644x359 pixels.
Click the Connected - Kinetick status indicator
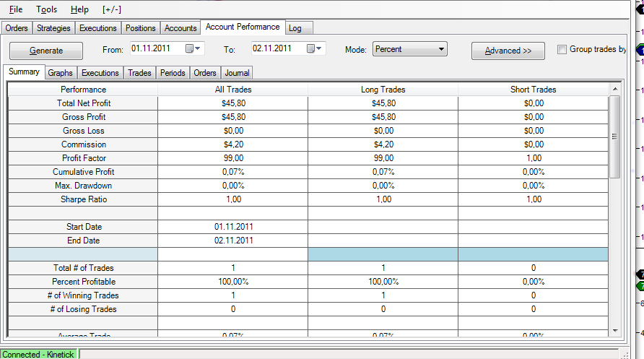tap(38, 354)
